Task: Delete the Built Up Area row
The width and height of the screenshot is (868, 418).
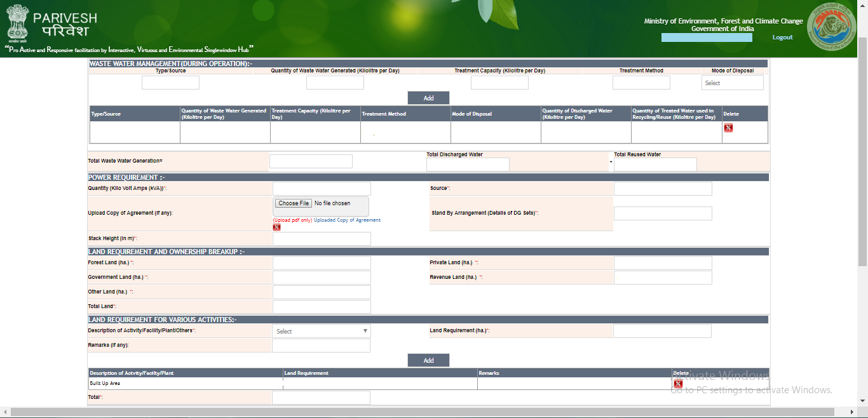Action: (678, 384)
